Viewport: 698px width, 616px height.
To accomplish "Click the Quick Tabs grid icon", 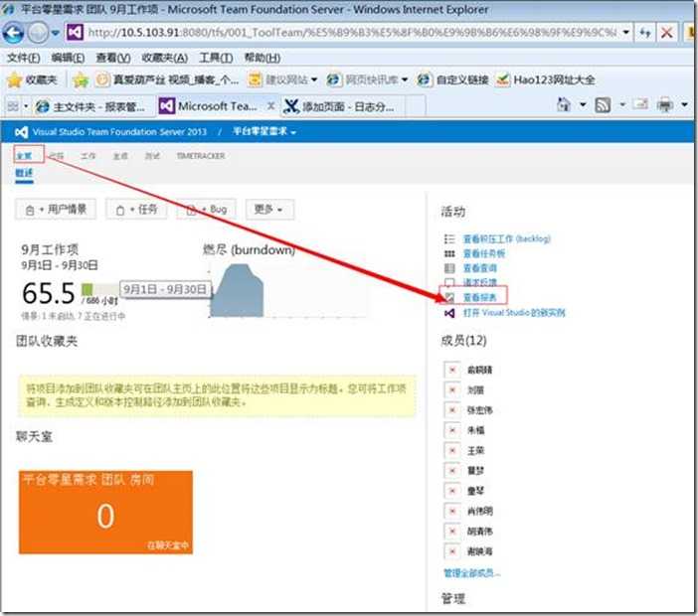I will [13, 106].
